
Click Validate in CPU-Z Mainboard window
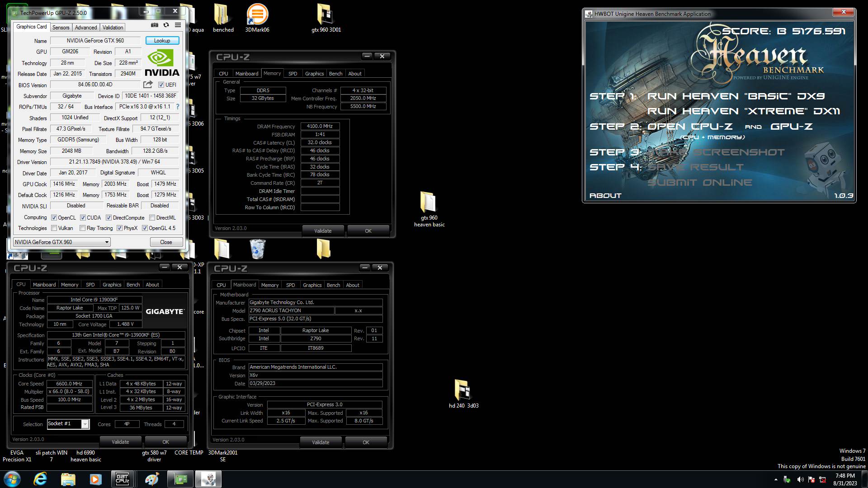pyautogui.click(x=321, y=442)
